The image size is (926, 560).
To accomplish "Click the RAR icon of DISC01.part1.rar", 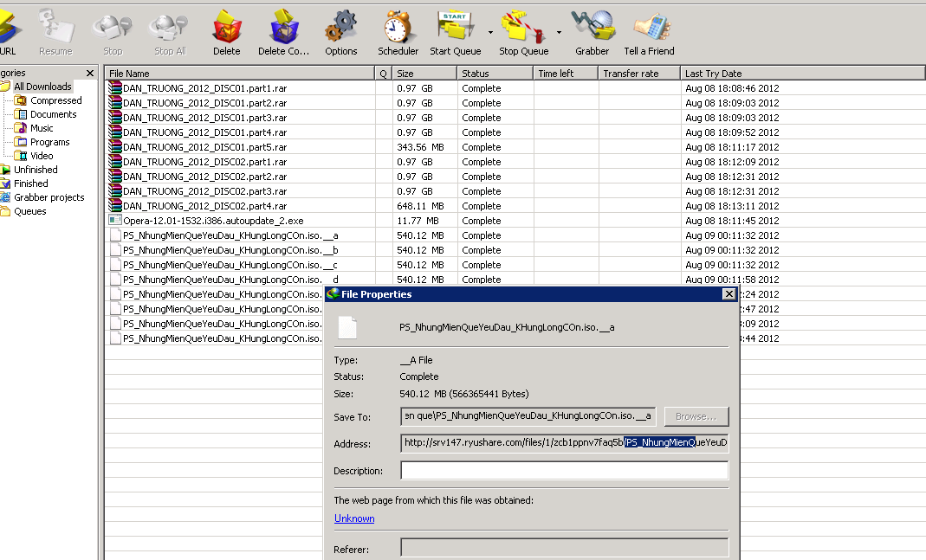I will [114, 88].
